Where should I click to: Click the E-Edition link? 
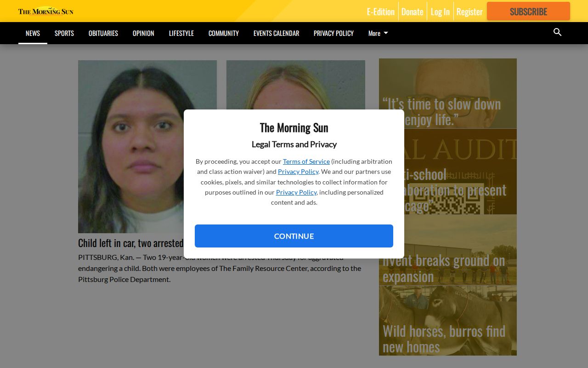click(x=380, y=11)
